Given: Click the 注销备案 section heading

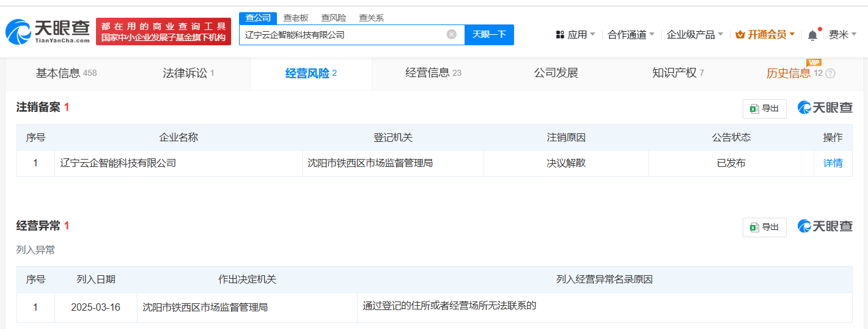Looking at the screenshot, I should pyautogui.click(x=38, y=107).
